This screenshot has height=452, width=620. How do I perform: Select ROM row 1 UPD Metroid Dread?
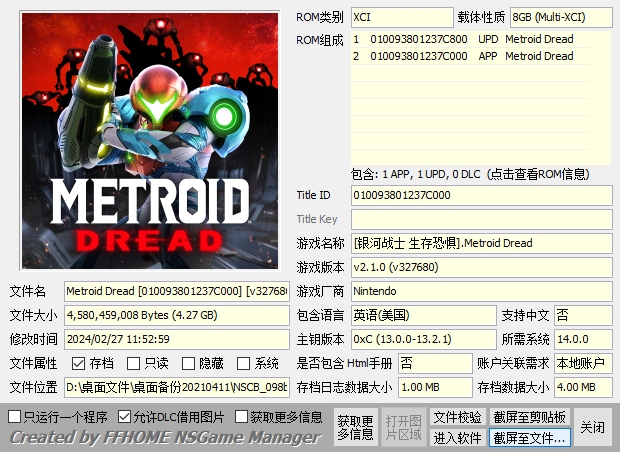(470, 39)
